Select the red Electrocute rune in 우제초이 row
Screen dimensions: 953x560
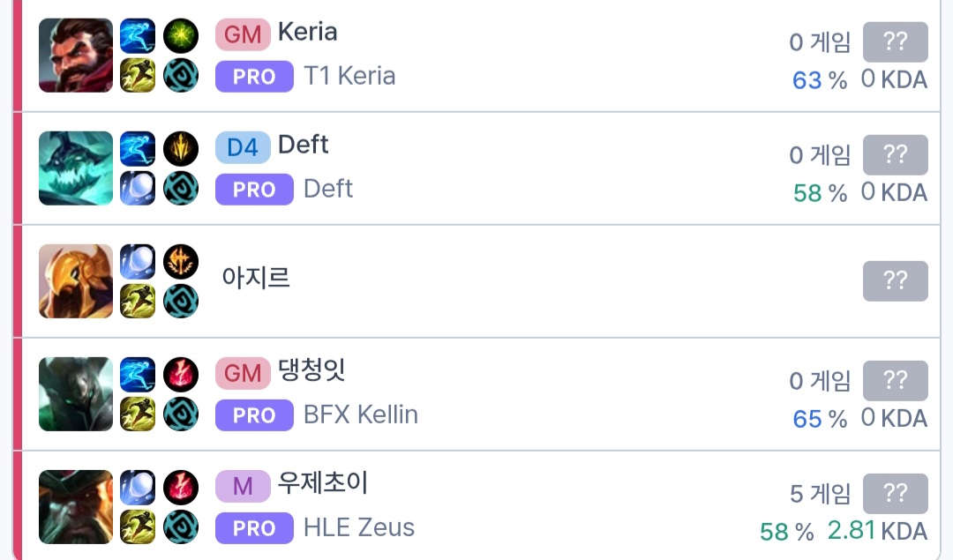coord(181,488)
